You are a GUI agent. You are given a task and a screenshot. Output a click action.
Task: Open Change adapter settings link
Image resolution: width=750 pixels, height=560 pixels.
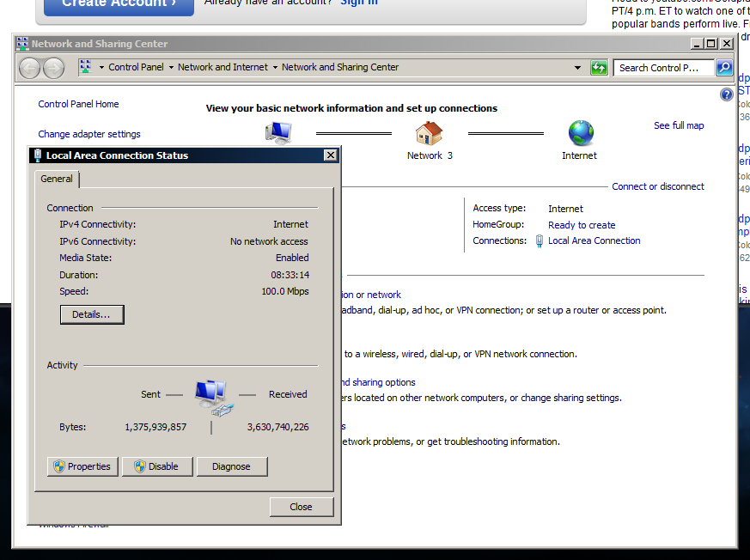pos(89,134)
